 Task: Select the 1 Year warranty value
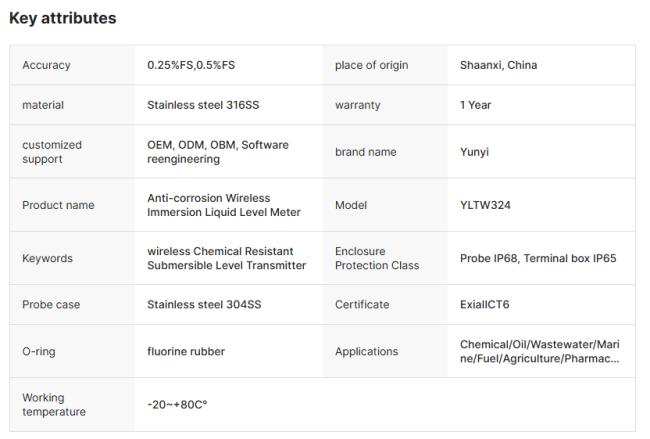(475, 105)
